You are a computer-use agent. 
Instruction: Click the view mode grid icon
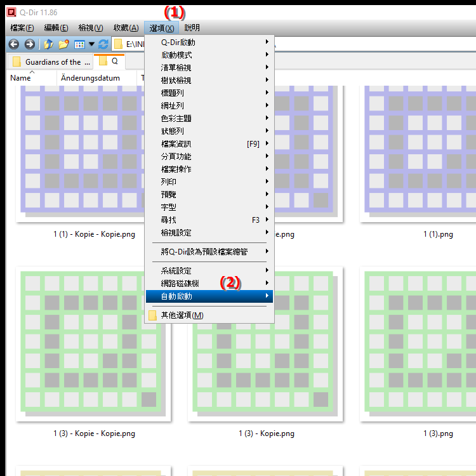[x=79, y=44]
